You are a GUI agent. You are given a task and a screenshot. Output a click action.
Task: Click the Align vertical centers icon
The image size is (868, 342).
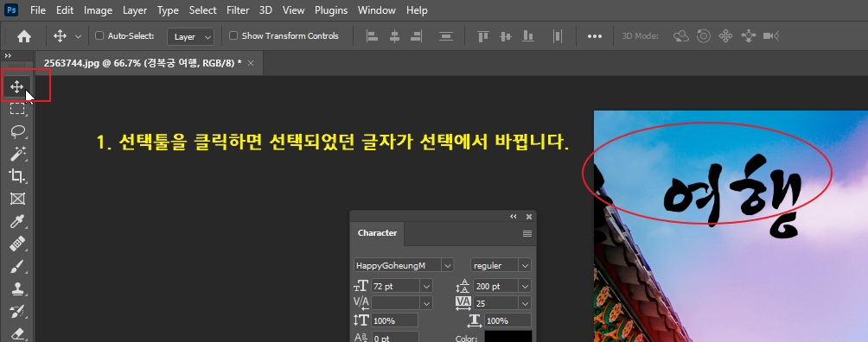(x=506, y=36)
